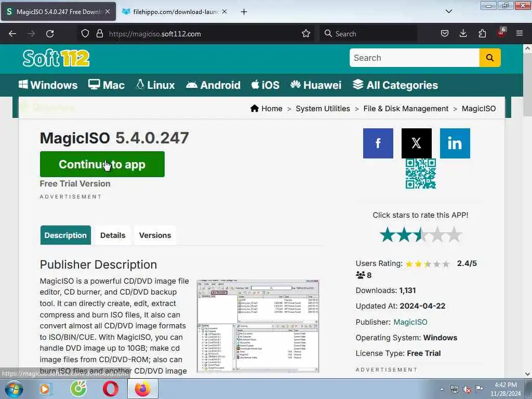
Task: Share on Facebook icon
Action: 378,143
